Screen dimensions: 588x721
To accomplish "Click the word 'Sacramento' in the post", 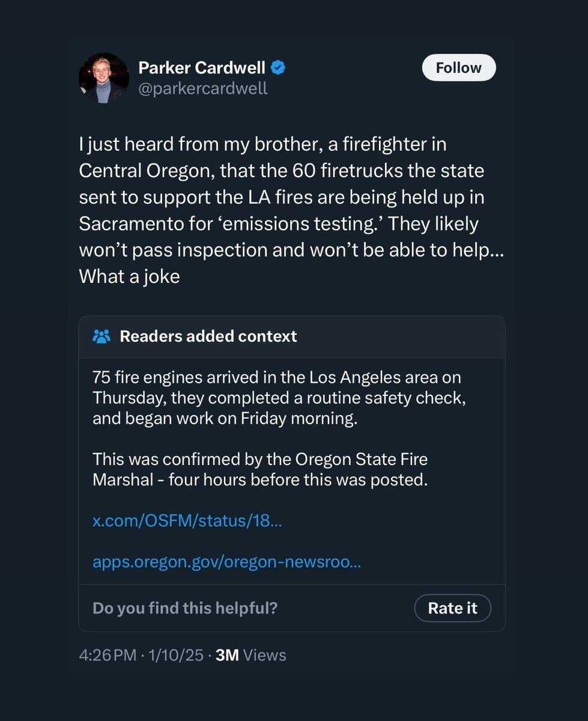I will click(132, 224).
